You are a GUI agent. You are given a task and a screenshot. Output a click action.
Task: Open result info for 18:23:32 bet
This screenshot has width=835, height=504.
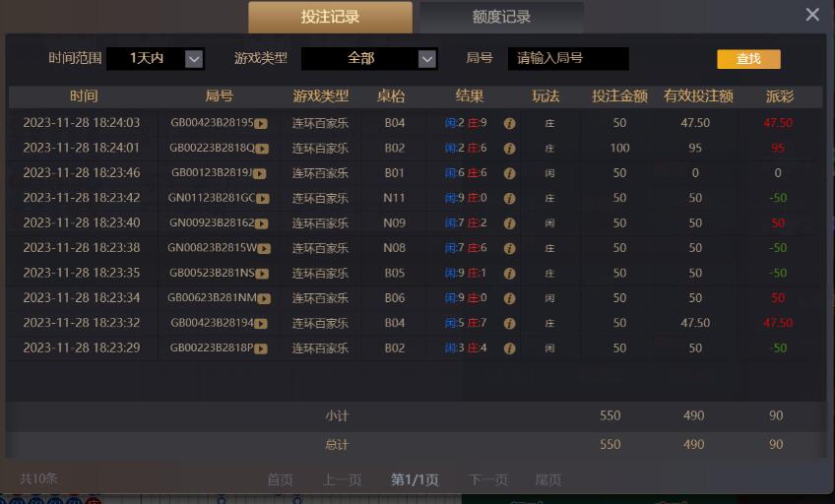510,324
